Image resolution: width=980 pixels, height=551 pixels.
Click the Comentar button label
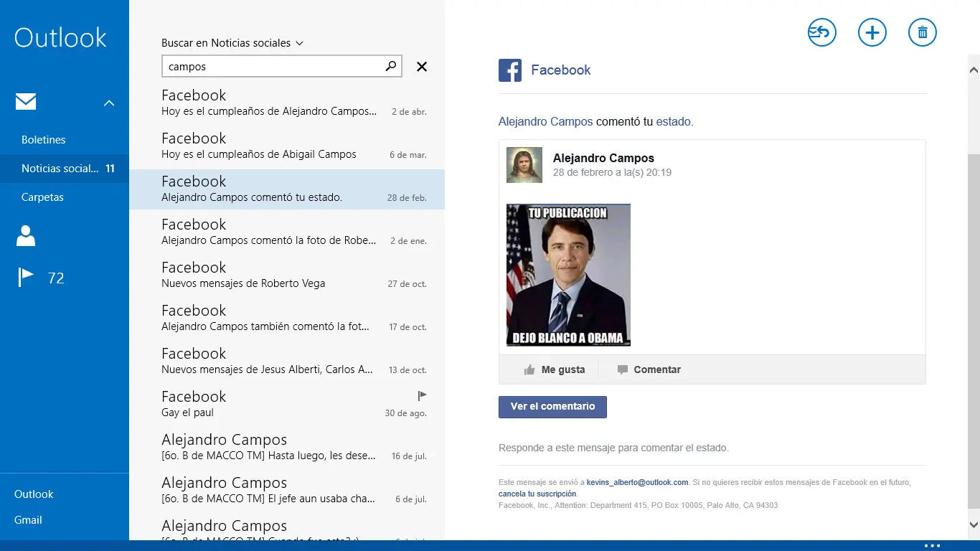[x=657, y=369]
